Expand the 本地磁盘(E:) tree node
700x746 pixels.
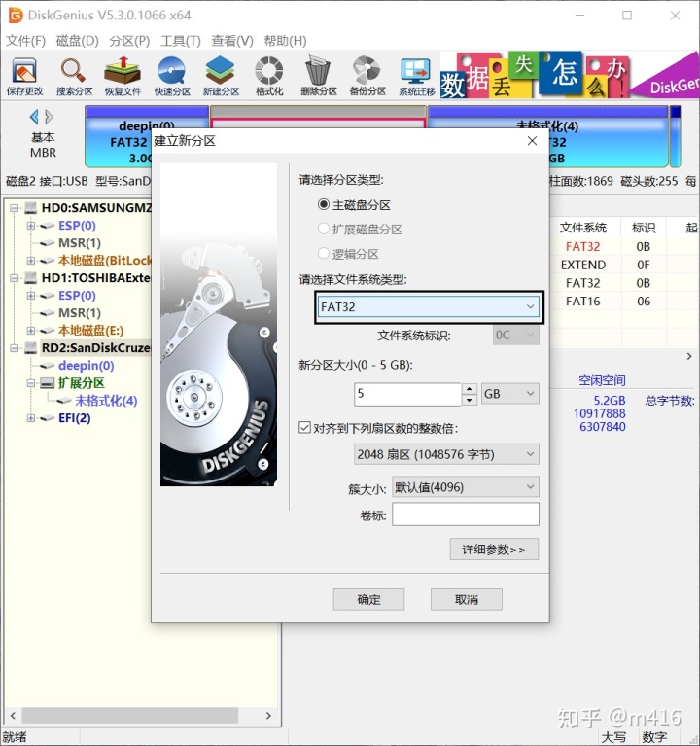click(x=31, y=330)
